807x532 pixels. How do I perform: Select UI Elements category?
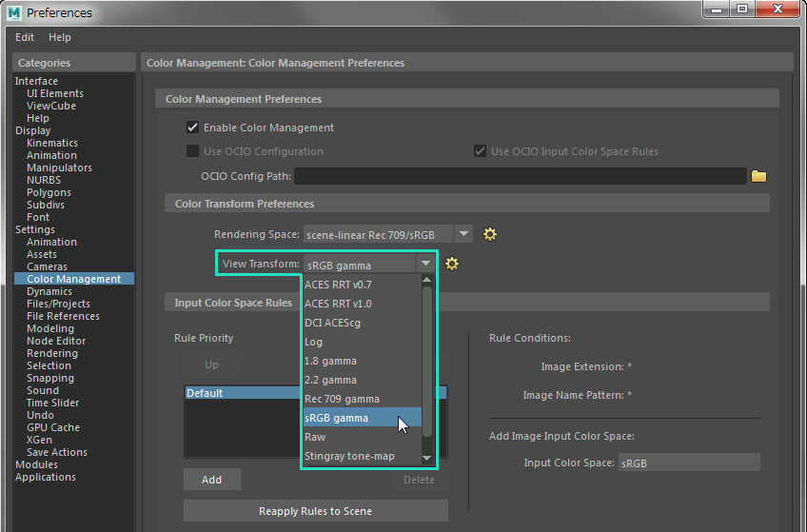click(55, 93)
